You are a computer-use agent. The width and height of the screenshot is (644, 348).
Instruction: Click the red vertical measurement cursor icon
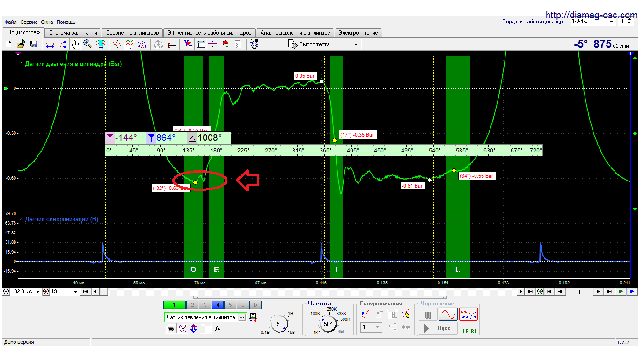pos(63,44)
